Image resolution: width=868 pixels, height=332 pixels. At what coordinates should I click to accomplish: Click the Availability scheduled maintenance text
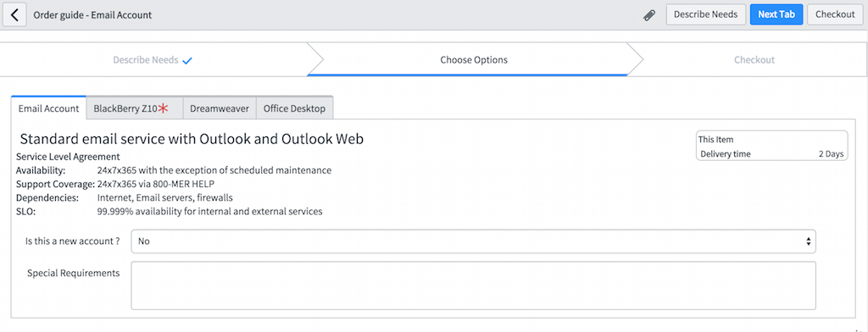click(214, 170)
